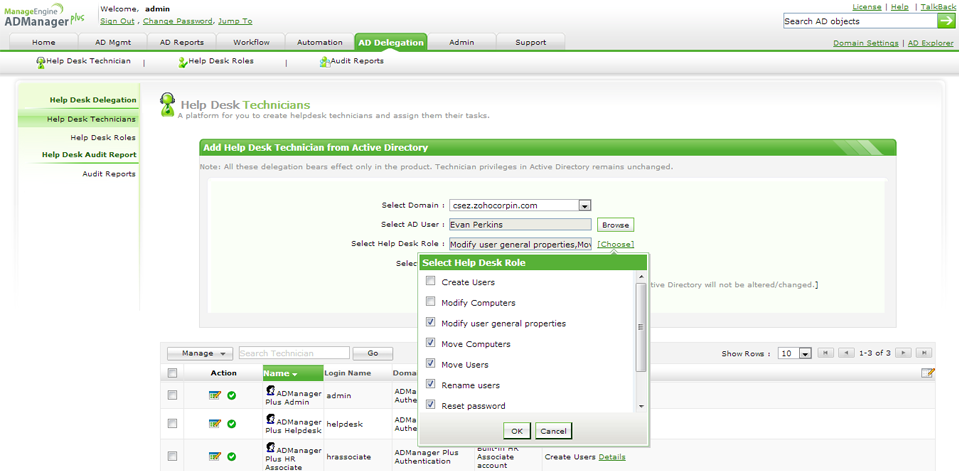
Task: Uncheck the Reset password role
Action: pos(431,405)
